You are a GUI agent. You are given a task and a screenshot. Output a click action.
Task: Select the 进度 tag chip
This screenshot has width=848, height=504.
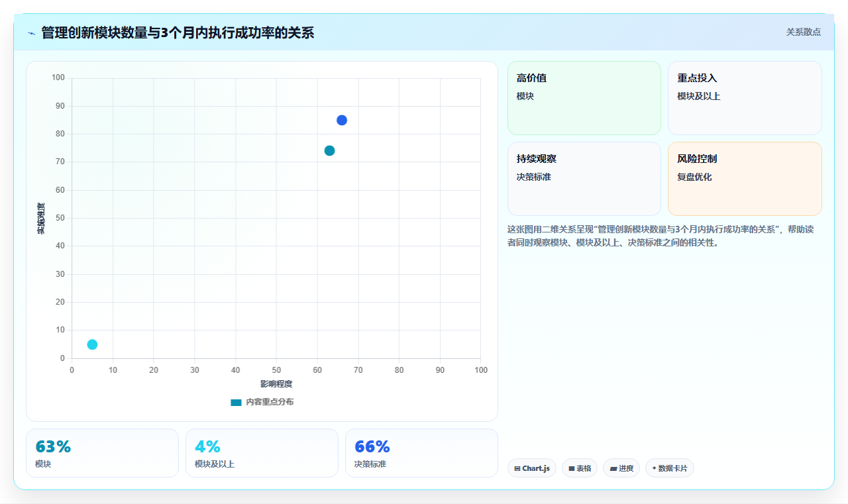tap(621, 468)
